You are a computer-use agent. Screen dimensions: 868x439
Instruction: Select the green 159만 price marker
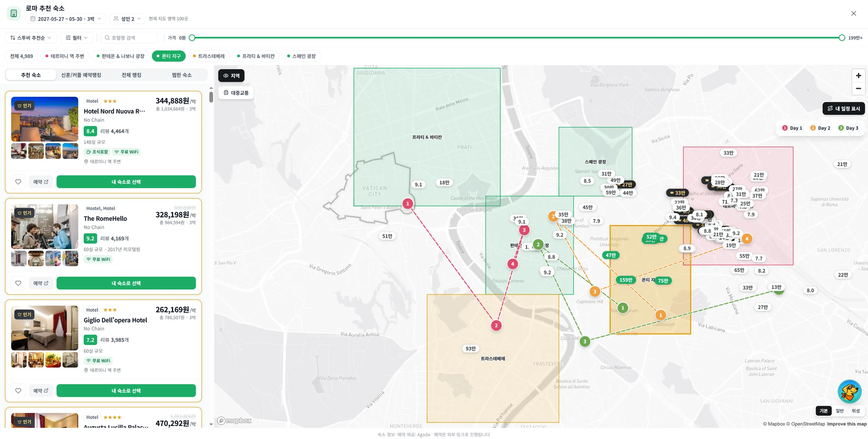(626, 280)
